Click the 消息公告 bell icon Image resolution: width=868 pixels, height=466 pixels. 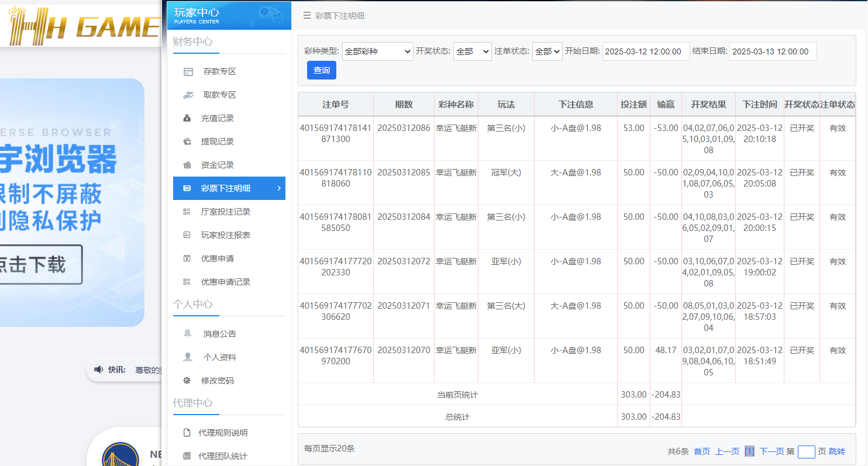188,333
